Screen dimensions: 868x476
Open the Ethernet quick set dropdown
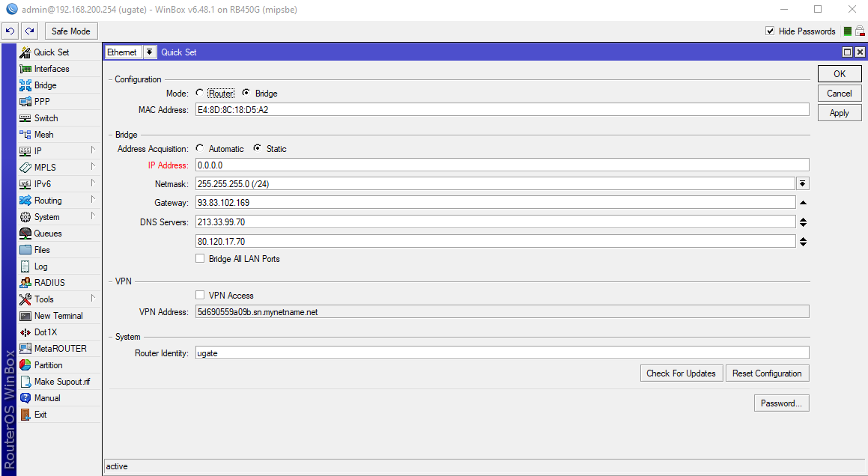150,52
